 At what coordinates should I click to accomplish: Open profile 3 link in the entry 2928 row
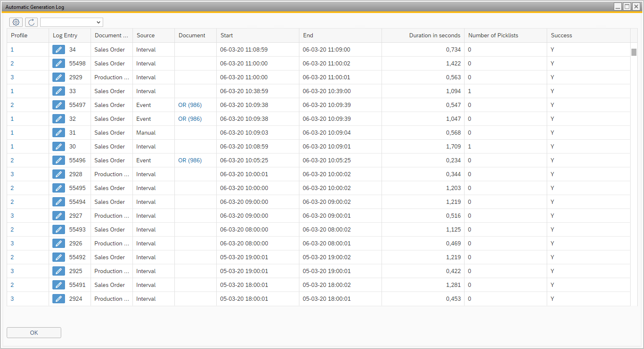click(x=12, y=174)
